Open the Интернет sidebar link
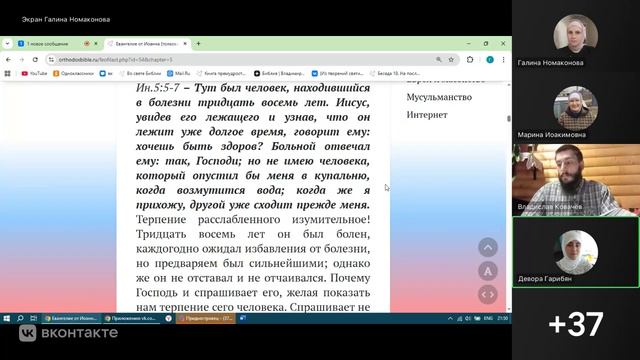 pos(427,115)
